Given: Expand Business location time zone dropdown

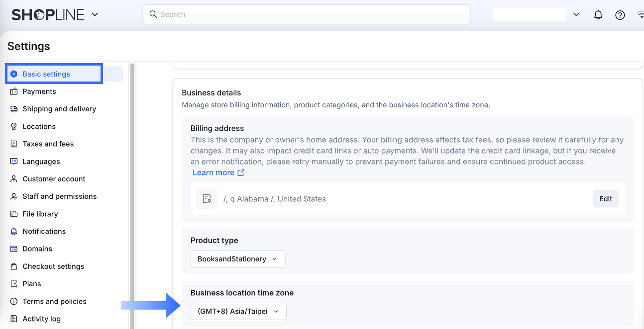Looking at the screenshot, I should pos(238,311).
